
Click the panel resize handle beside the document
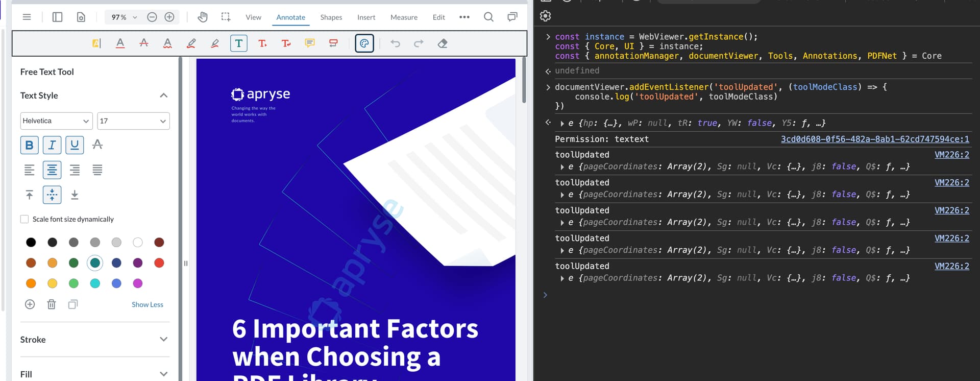click(x=186, y=264)
